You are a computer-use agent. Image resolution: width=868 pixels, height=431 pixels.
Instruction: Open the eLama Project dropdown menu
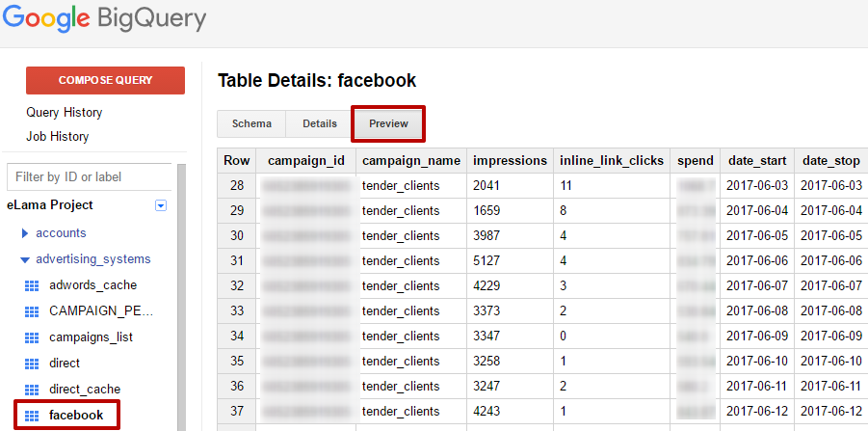coord(161,205)
